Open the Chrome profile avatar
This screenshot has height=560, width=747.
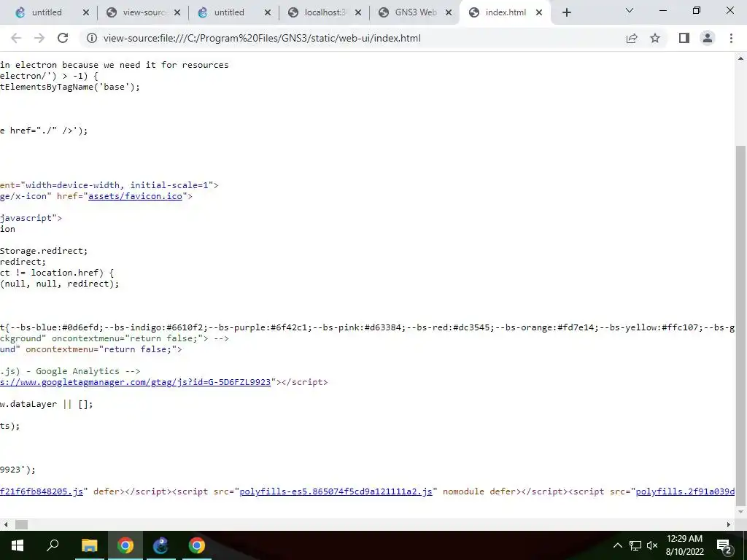[x=708, y=38]
